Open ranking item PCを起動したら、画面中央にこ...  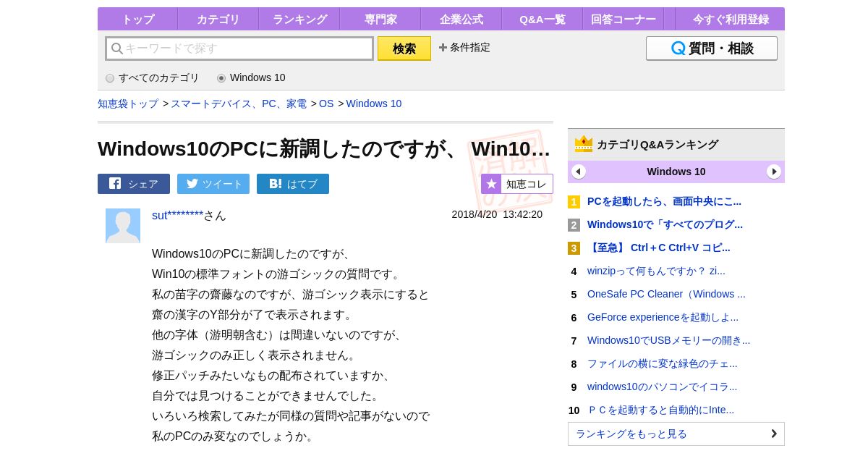pos(664,201)
